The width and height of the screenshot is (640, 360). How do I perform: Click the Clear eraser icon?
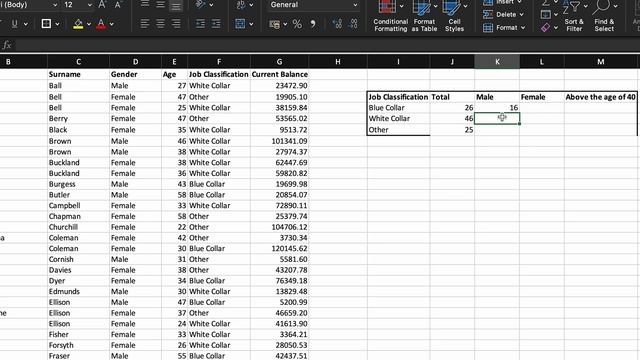coord(545,28)
